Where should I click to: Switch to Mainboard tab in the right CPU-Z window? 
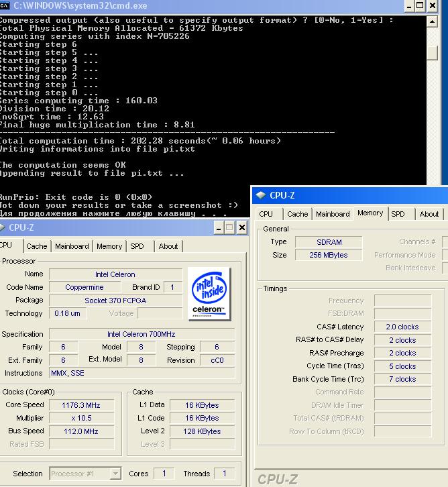click(x=333, y=214)
